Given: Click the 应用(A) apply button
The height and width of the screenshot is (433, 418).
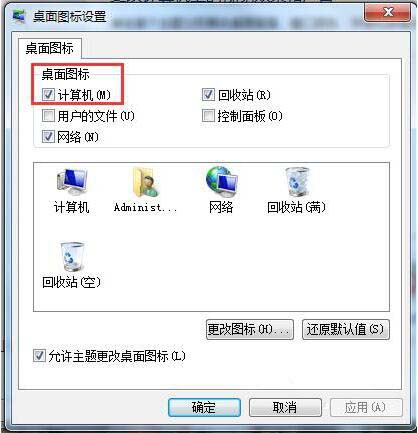Looking at the screenshot, I should pyautogui.click(x=366, y=407).
